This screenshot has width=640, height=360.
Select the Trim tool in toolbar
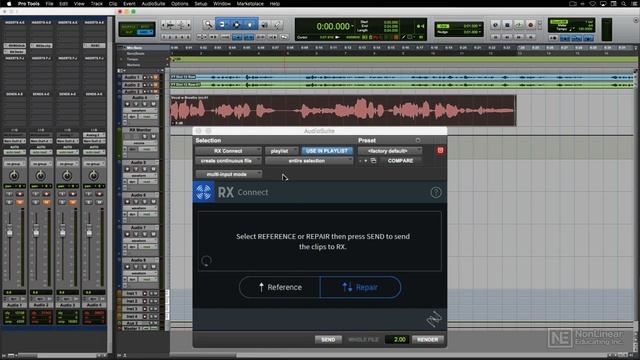[222, 24]
